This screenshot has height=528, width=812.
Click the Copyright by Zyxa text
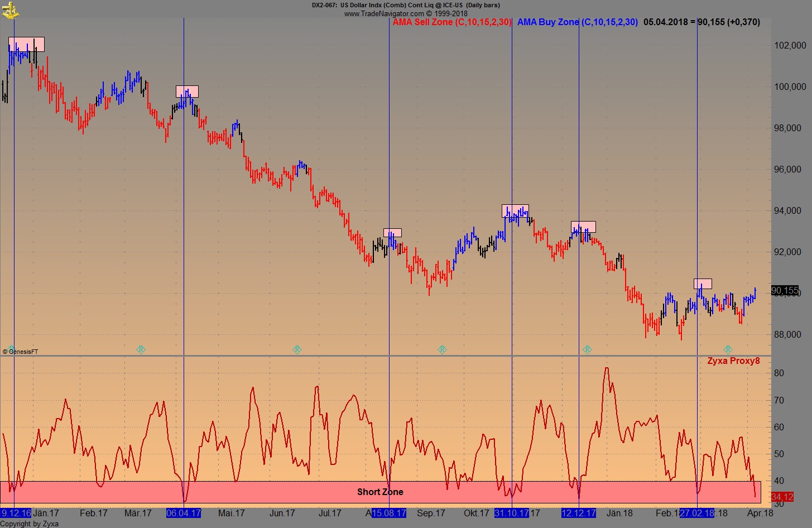[29, 524]
